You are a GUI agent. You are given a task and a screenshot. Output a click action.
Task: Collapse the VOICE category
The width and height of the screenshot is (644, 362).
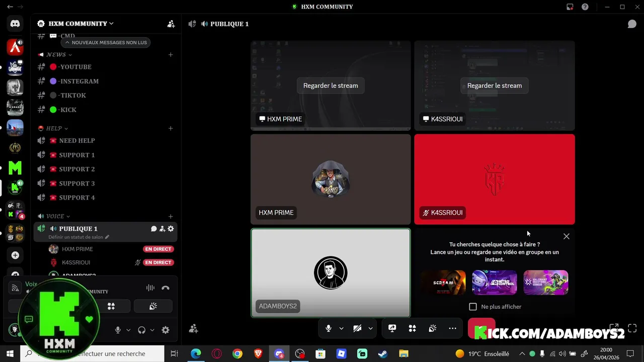tap(54, 216)
